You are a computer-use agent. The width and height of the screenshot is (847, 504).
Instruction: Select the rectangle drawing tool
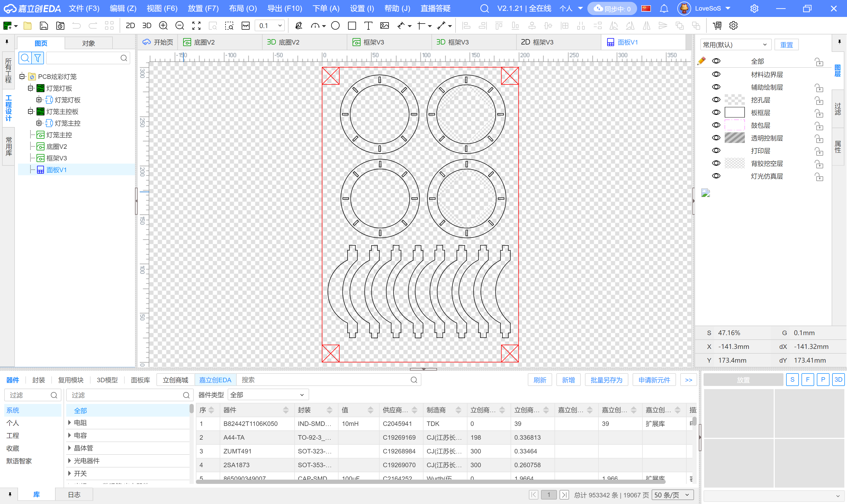coord(352,25)
